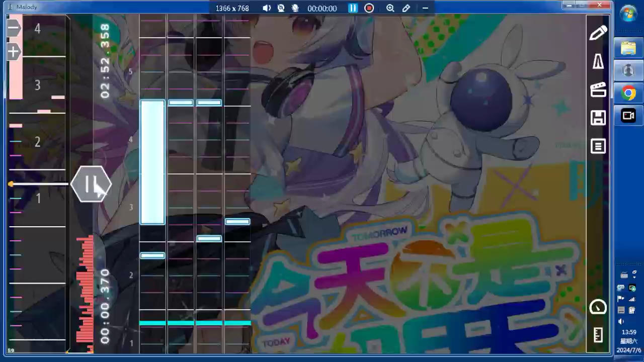Minimize the recorder toolbar with the dash

(425, 8)
